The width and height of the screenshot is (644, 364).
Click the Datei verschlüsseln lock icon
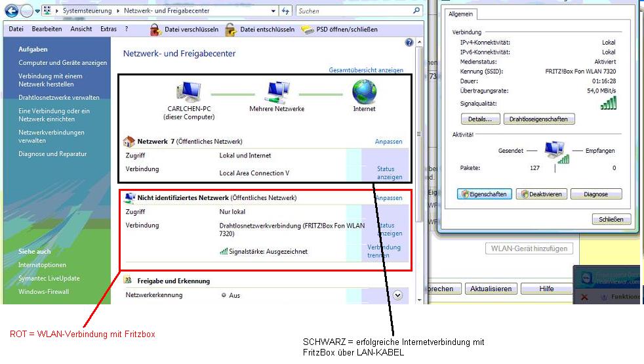pos(155,30)
